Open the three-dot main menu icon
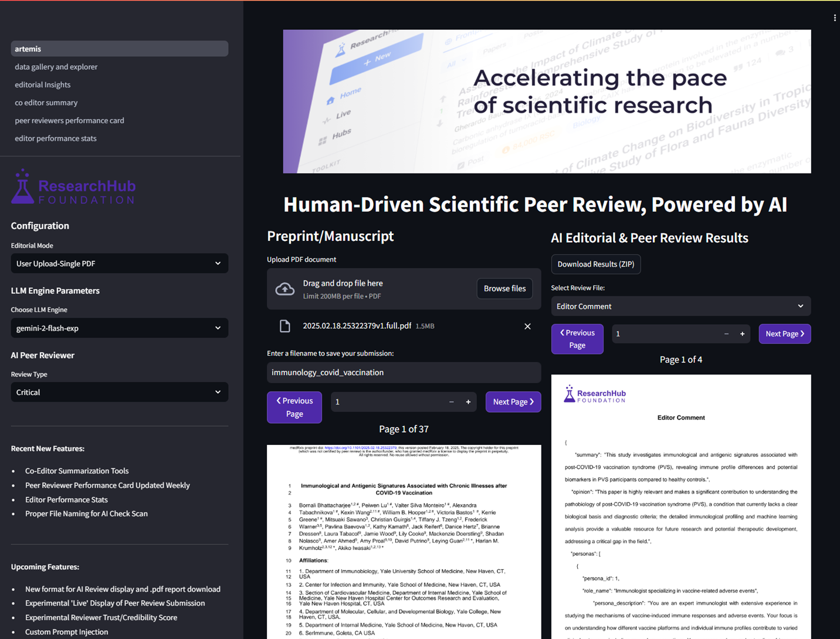The height and width of the screenshot is (639, 840). 834,18
